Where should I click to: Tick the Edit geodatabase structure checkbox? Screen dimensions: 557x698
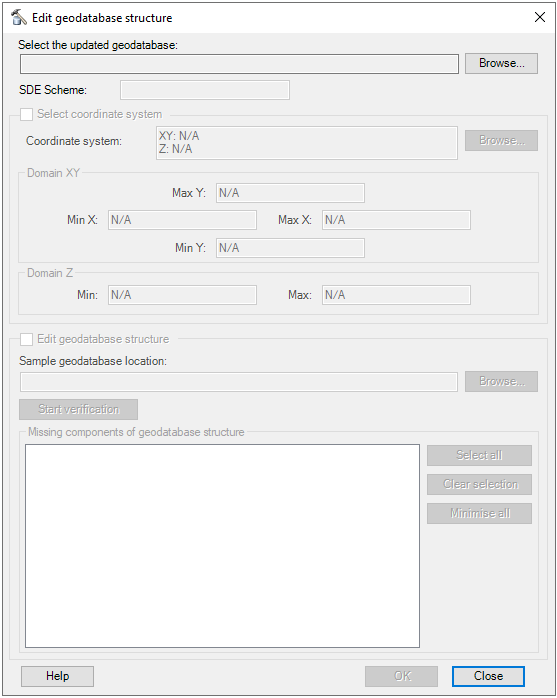[26, 339]
